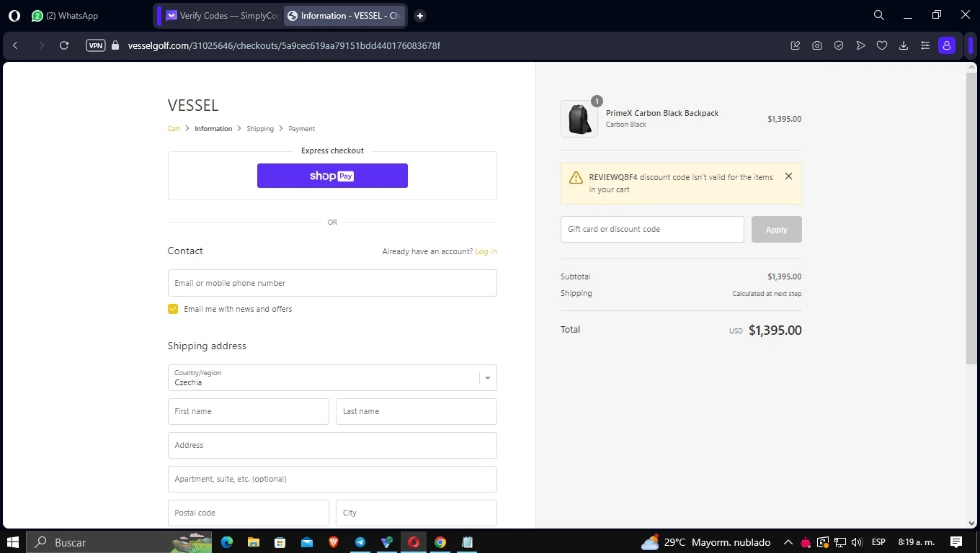Click the Windows taskbar search box
Viewport: 980px width, 553px height.
pos(119,542)
